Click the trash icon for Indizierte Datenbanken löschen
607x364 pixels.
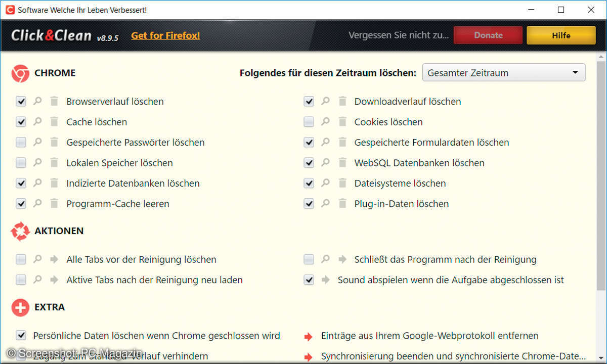[x=54, y=183]
